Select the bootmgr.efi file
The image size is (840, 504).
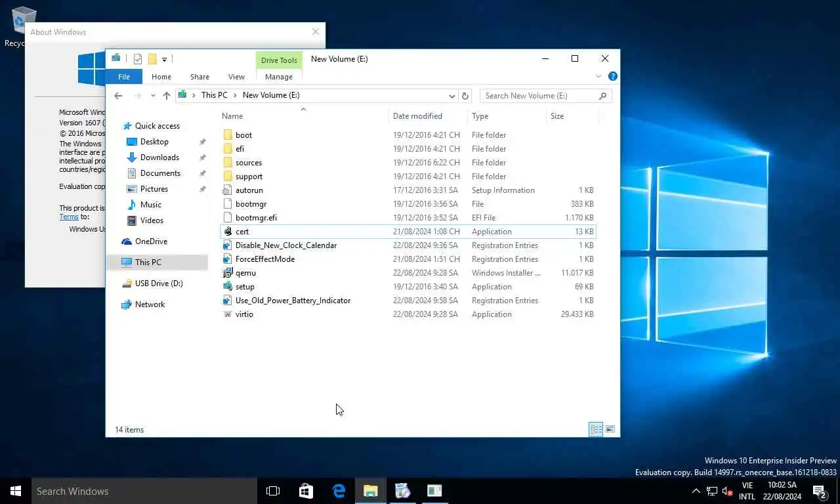(408, 218)
